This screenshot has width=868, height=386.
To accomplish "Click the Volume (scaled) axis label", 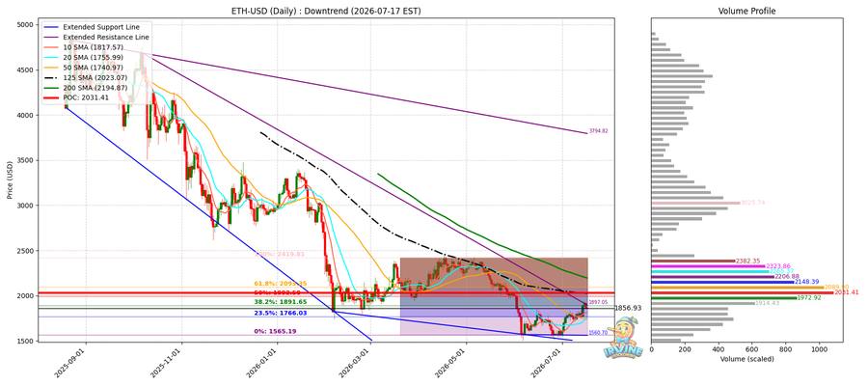I will pyautogui.click(x=746, y=359).
